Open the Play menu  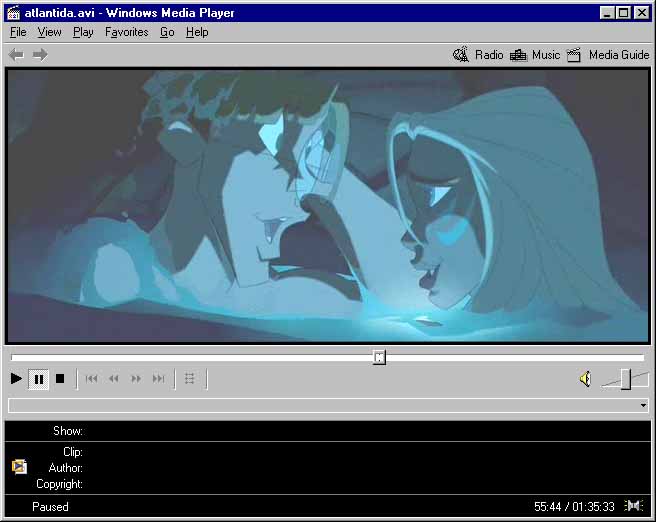[83, 32]
